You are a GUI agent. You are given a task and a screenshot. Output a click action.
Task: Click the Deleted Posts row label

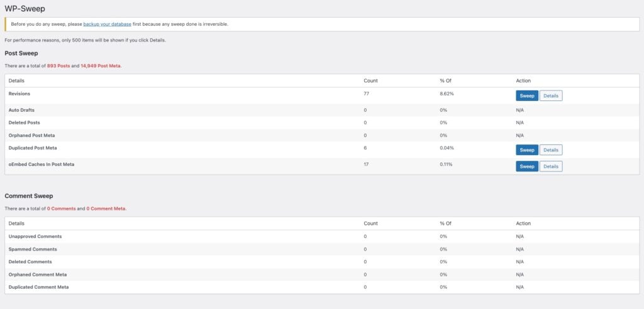[24, 122]
